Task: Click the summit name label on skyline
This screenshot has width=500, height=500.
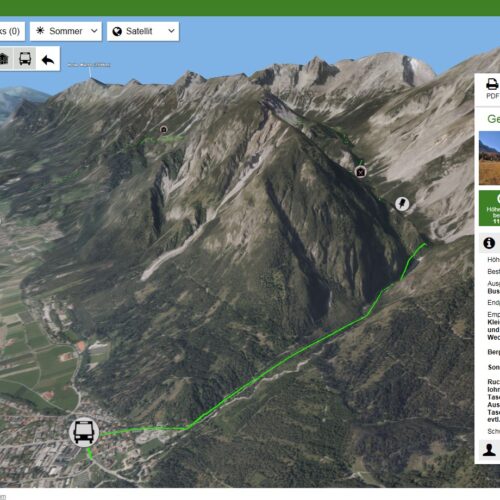Action: click(x=89, y=65)
